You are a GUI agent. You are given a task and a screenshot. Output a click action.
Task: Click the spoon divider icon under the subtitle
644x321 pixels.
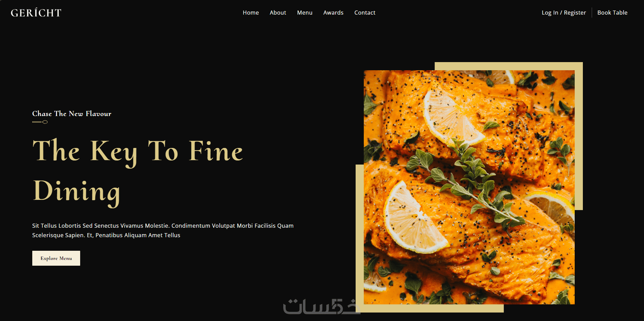coord(40,122)
